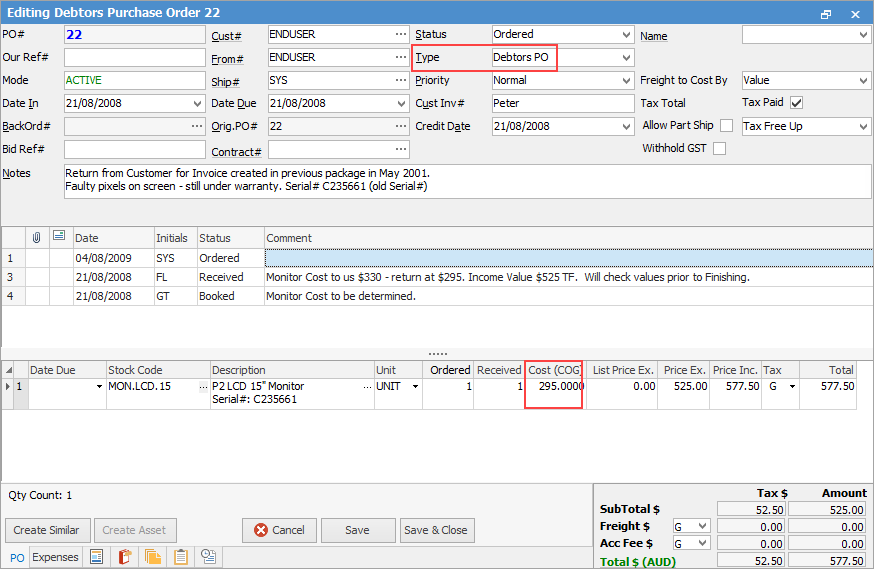Image resolution: width=874 pixels, height=569 pixels.
Task: Click the ellipsis button beside Cust# field
Action: 401,35
